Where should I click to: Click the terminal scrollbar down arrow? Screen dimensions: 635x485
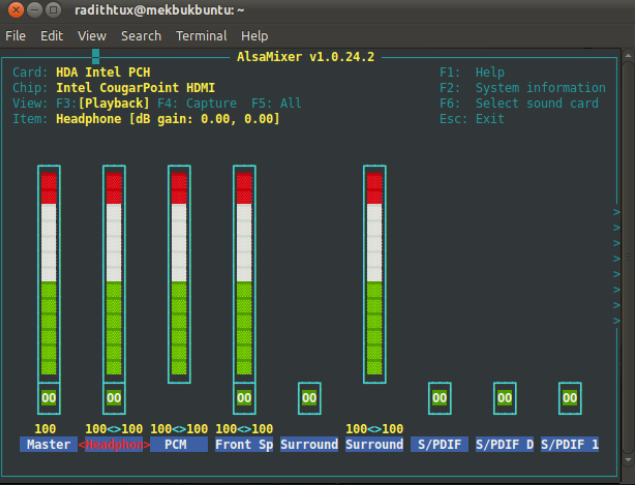(x=628, y=459)
